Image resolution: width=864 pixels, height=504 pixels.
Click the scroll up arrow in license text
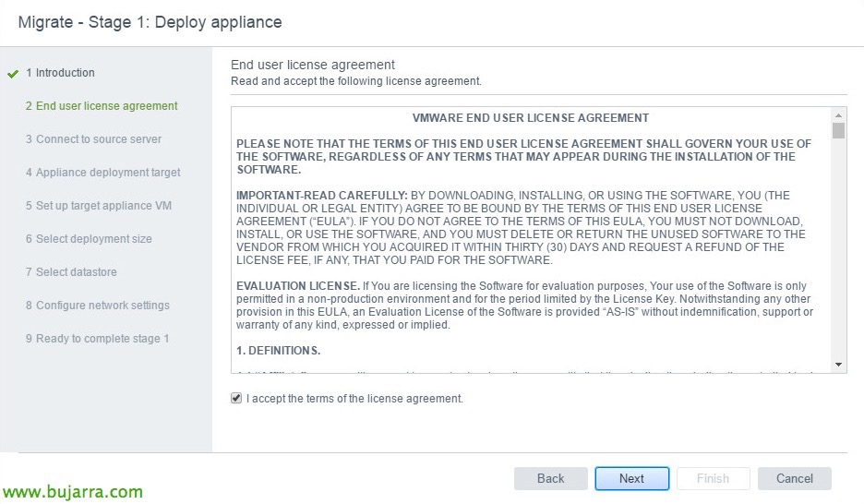[x=838, y=114]
